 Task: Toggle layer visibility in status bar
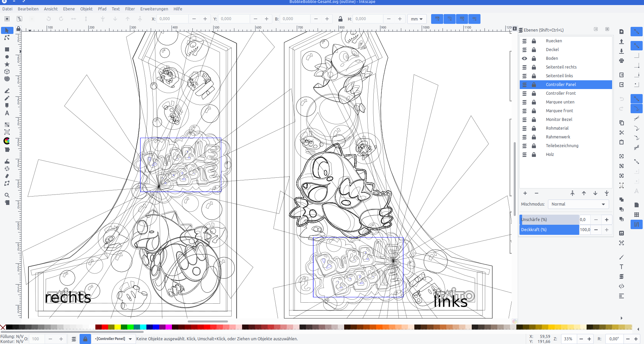(x=74, y=339)
